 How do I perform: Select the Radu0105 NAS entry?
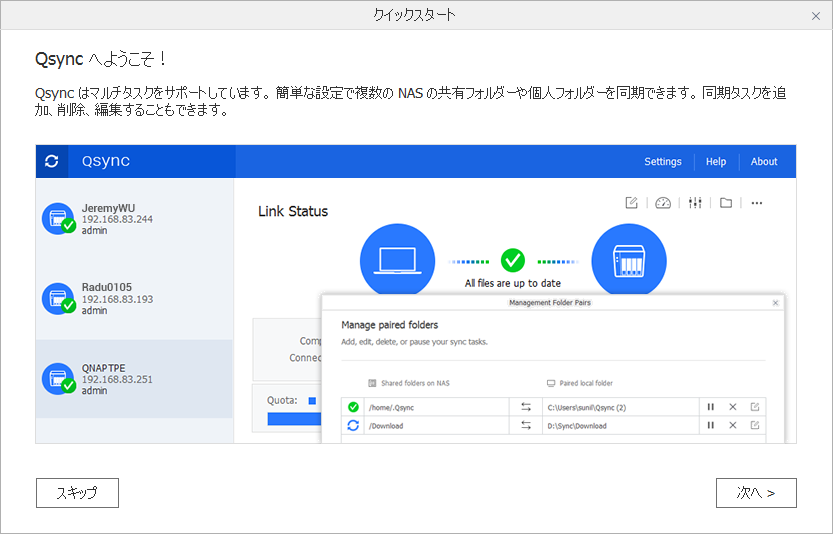[134, 299]
